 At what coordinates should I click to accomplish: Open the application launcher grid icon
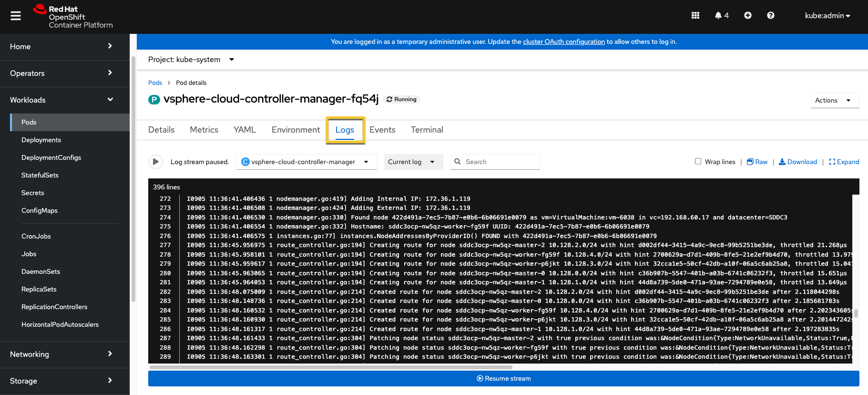coord(695,15)
